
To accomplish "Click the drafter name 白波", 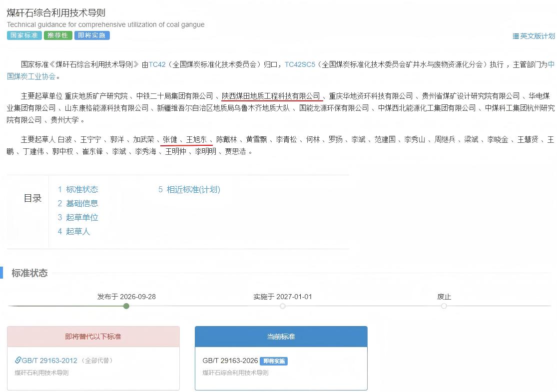I will pos(64,139).
